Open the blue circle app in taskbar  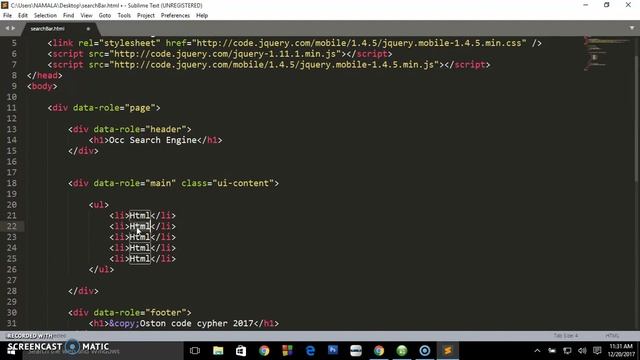click(425, 351)
